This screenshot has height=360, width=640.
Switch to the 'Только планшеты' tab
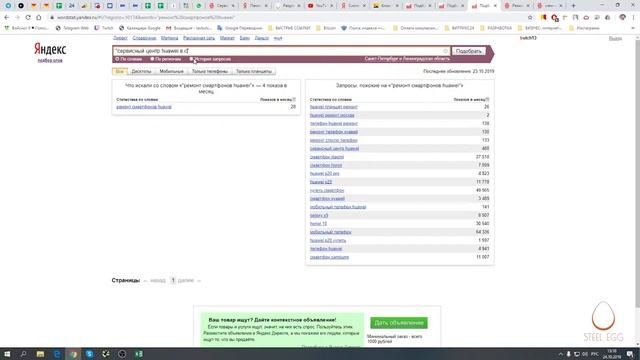pyautogui.click(x=254, y=71)
